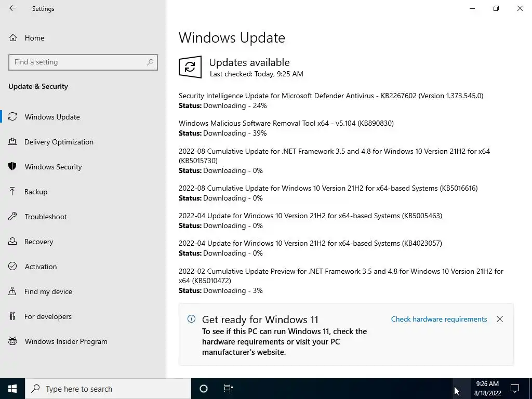Click the Windows Security shield icon
Image resolution: width=532 pixels, height=399 pixels.
[x=12, y=167]
